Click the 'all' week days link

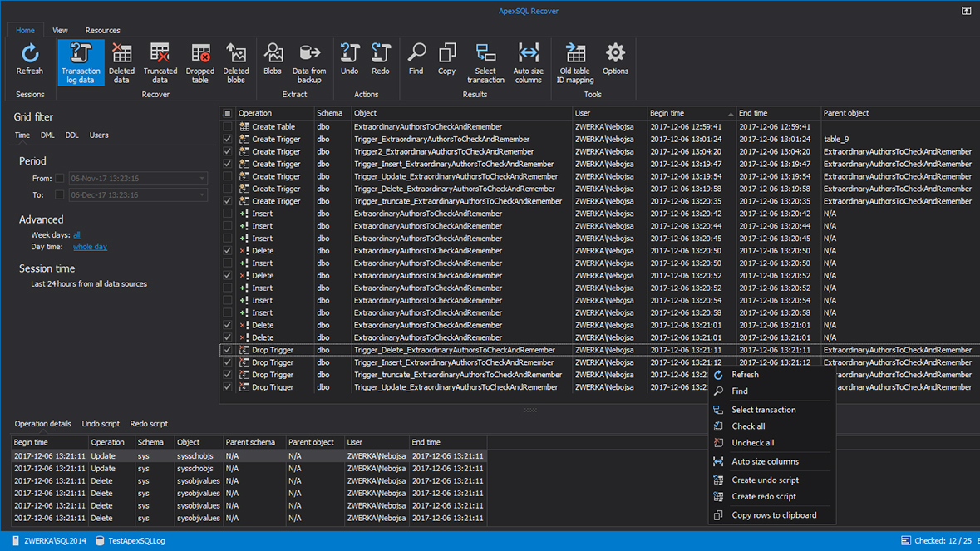pyautogui.click(x=76, y=235)
